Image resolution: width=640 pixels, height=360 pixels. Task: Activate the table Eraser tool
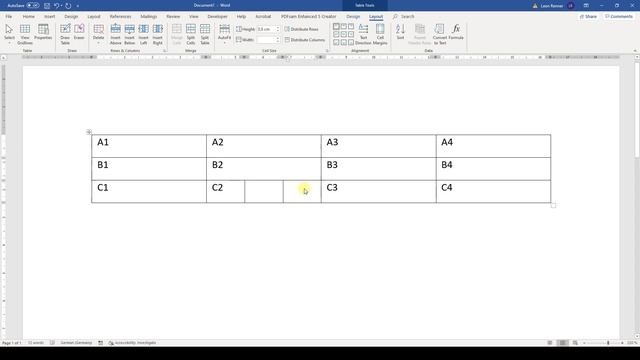coord(79,32)
